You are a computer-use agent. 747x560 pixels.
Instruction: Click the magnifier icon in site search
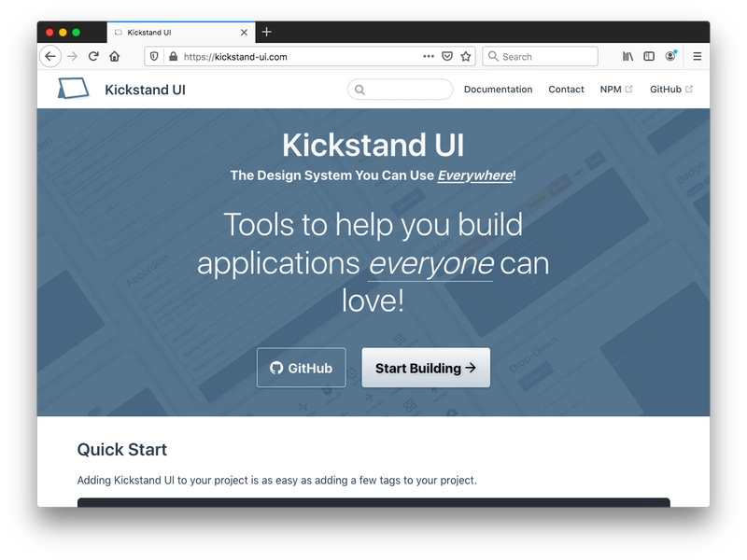359,90
